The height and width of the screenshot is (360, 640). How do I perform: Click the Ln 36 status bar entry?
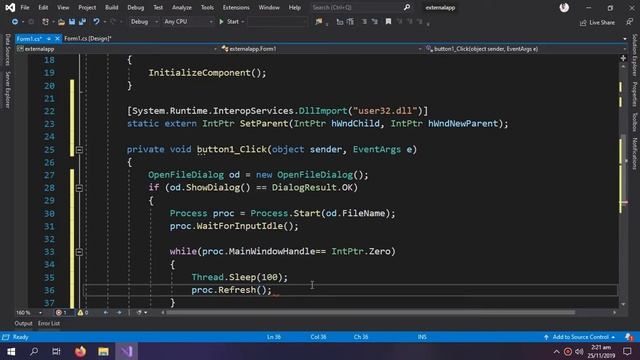click(x=274, y=337)
